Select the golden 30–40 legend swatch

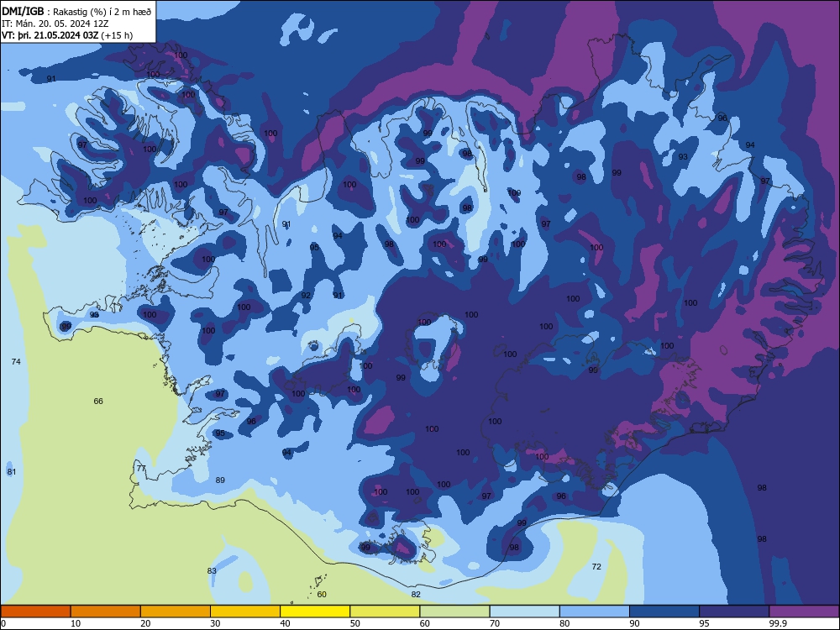pyautogui.click(x=245, y=612)
